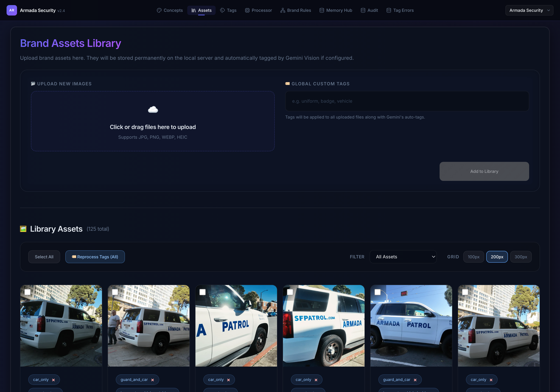This screenshot has height=392, width=560.
Task: Click the Select All button
Action: [x=44, y=257]
